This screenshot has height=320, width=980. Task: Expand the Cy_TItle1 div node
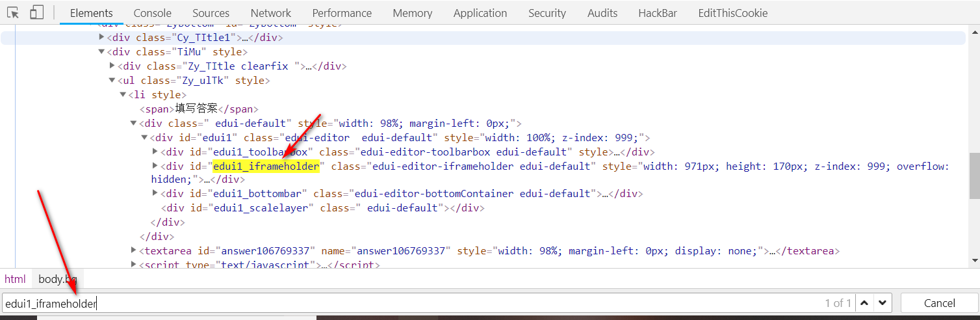click(101, 37)
